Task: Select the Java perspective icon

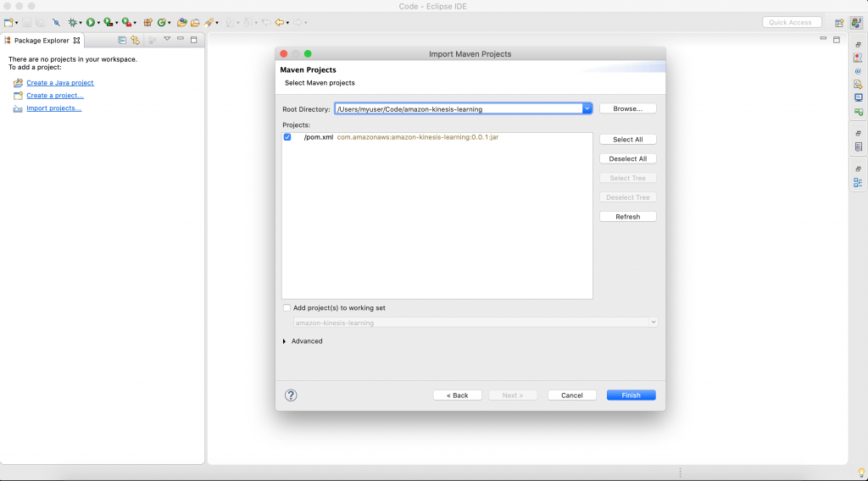Action: click(856, 23)
